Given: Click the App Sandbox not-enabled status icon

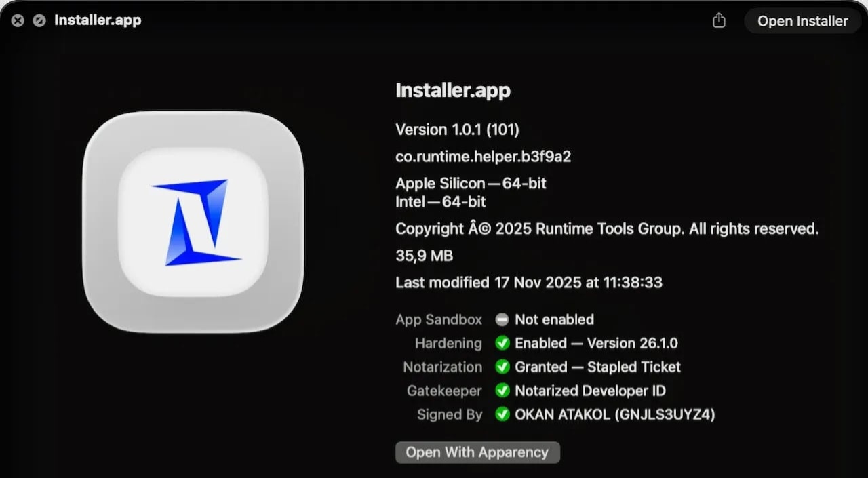Looking at the screenshot, I should [x=502, y=319].
